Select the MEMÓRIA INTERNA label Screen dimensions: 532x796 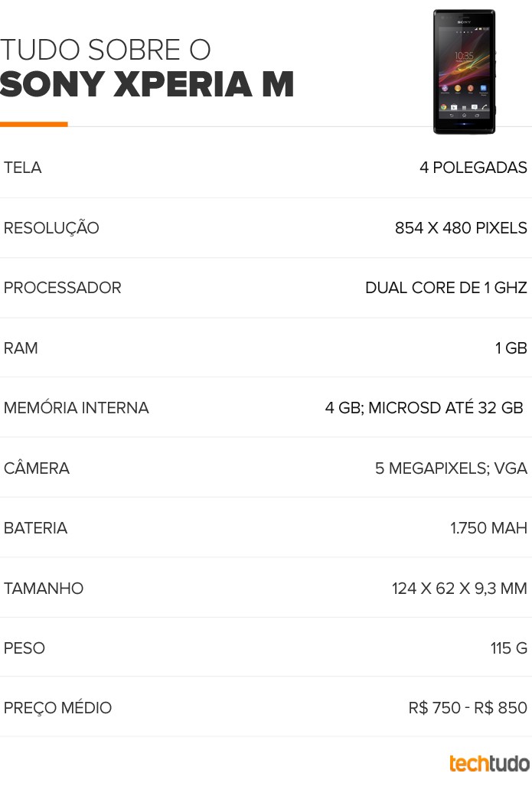tap(76, 408)
